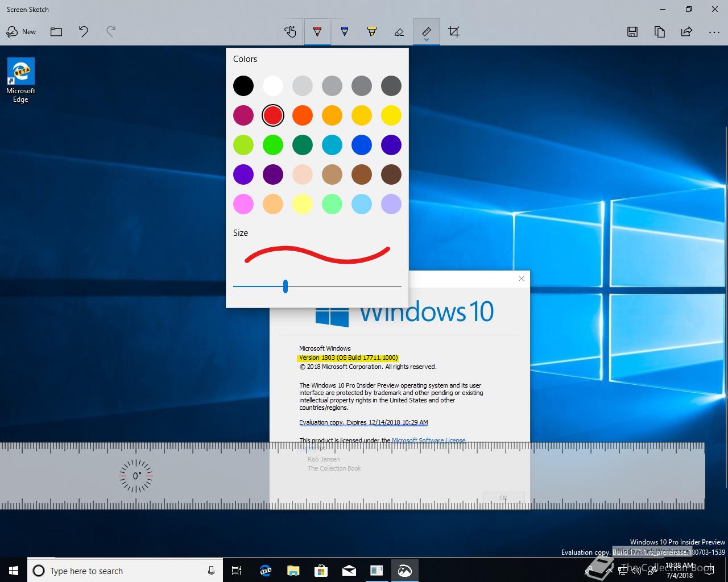The height and width of the screenshot is (582, 728).
Task: Pick the royal blue swatch
Action: [362, 145]
